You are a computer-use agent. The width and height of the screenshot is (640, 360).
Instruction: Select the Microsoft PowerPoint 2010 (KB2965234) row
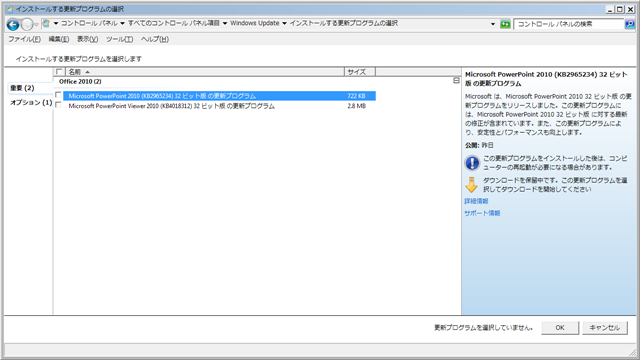pyautogui.click(x=219, y=96)
